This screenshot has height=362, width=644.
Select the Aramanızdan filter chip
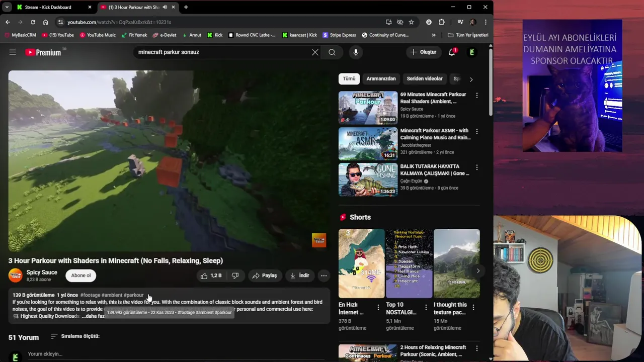click(x=381, y=79)
